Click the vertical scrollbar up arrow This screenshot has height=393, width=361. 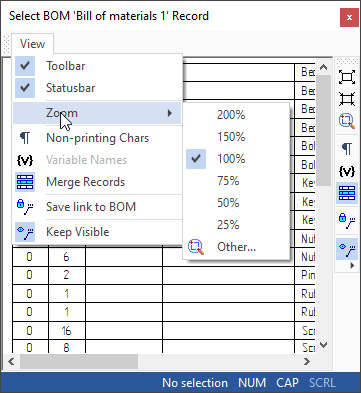(x=323, y=67)
